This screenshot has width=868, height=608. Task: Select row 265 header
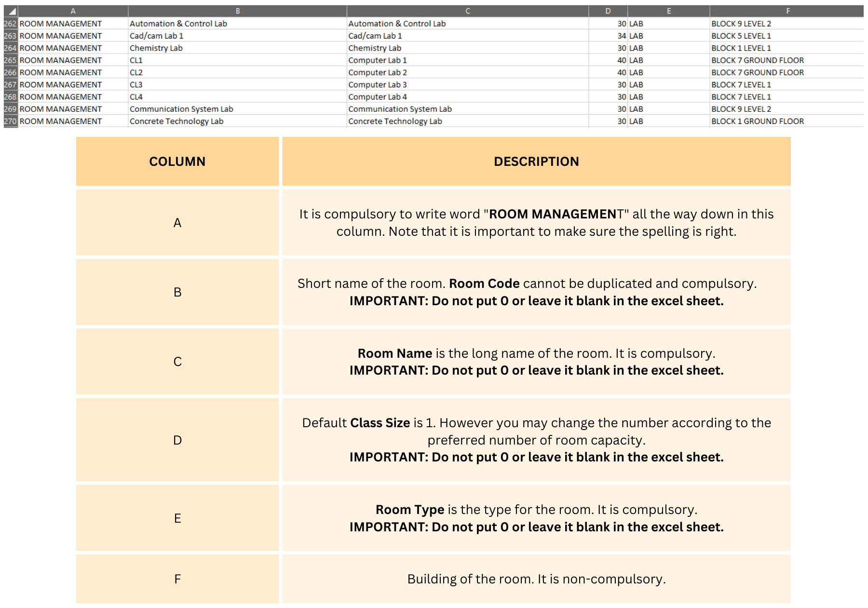point(10,60)
